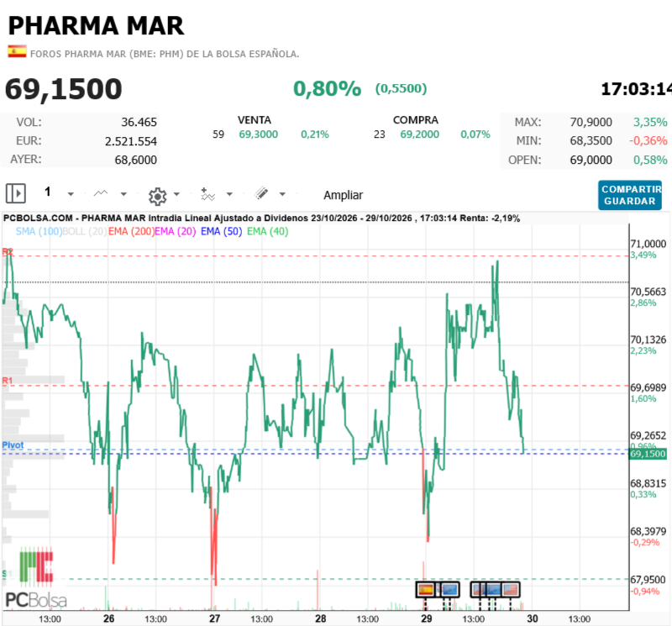
Task: Click the AYER value 68,6000
Action: (135, 160)
